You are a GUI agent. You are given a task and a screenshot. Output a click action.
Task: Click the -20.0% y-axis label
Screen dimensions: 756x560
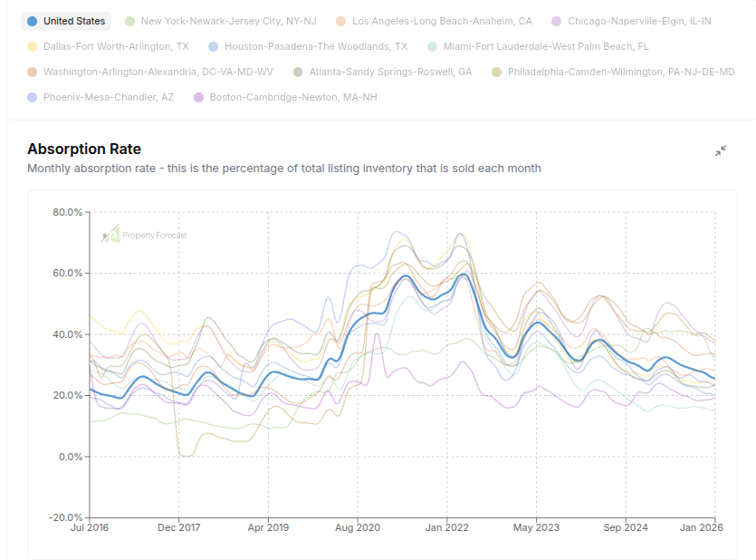point(66,517)
